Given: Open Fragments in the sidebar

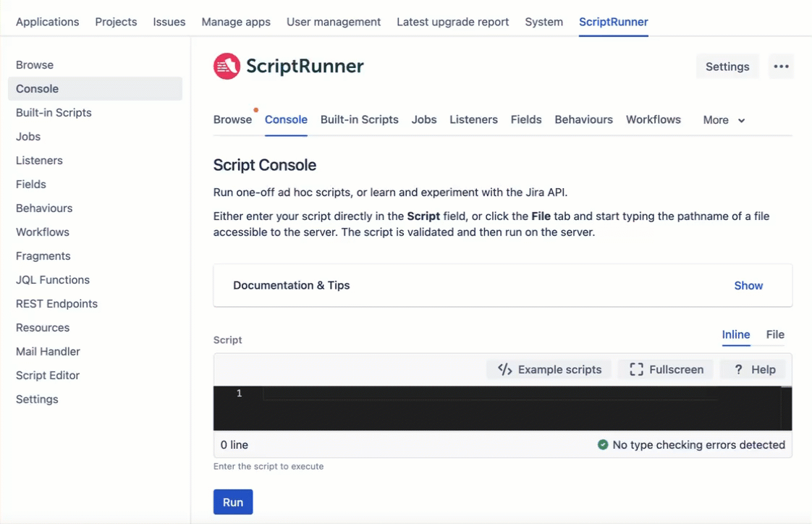Looking at the screenshot, I should pyautogui.click(x=43, y=255).
